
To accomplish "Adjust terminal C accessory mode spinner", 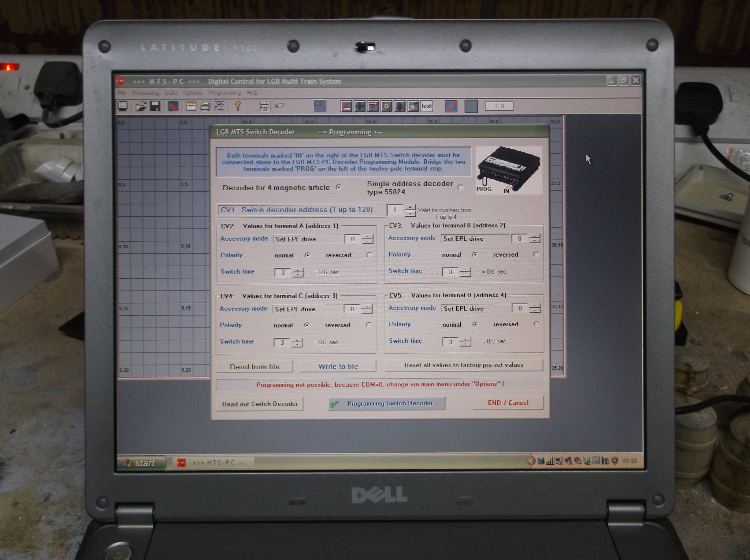I will coord(367,309).
